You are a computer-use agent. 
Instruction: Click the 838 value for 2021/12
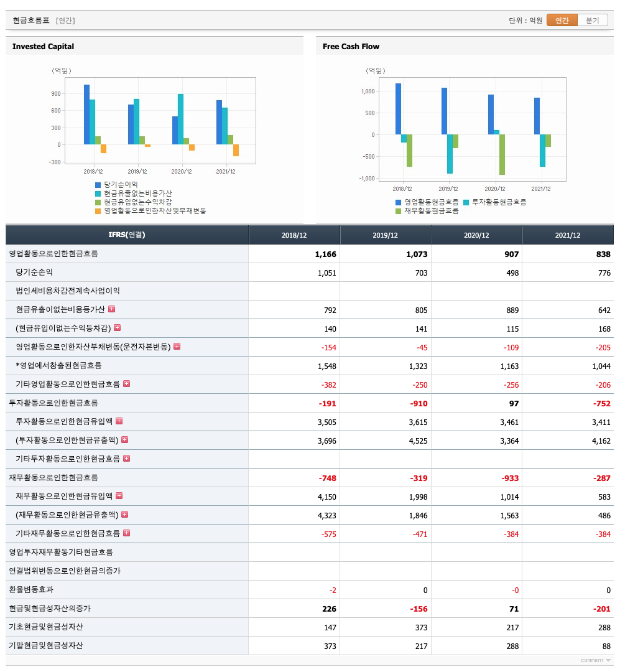tap(603, 254)
